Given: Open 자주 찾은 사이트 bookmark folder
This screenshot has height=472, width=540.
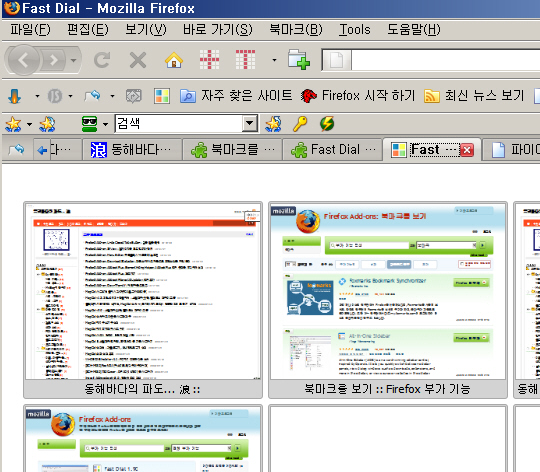Looking at the screenshot, I should [x=236, y=96].
